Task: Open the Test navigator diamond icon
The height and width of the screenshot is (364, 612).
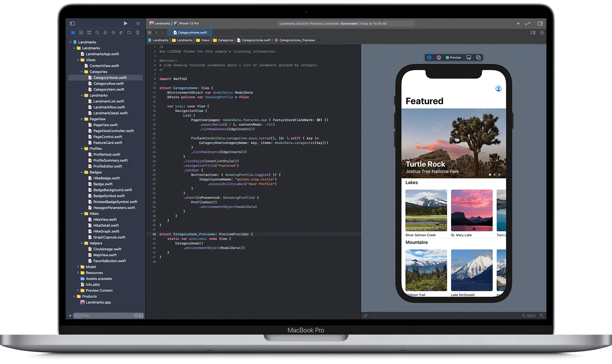Action: click(113, 32)
